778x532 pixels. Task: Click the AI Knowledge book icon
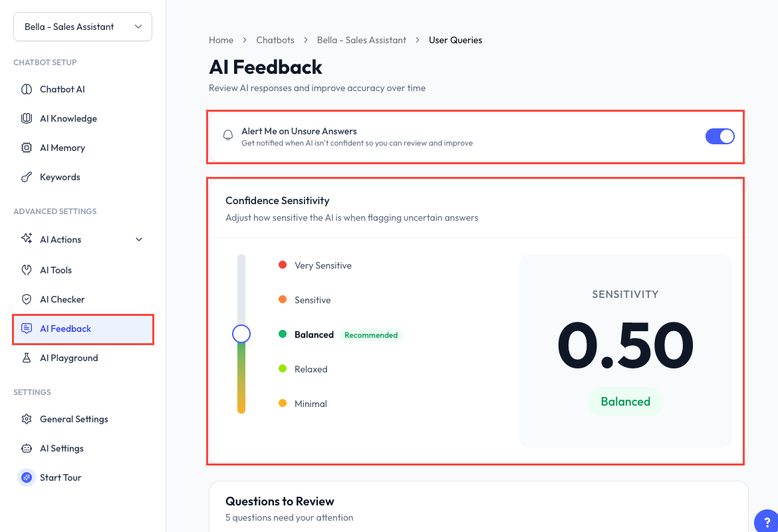pyautogui.click(x=27, y=118)
